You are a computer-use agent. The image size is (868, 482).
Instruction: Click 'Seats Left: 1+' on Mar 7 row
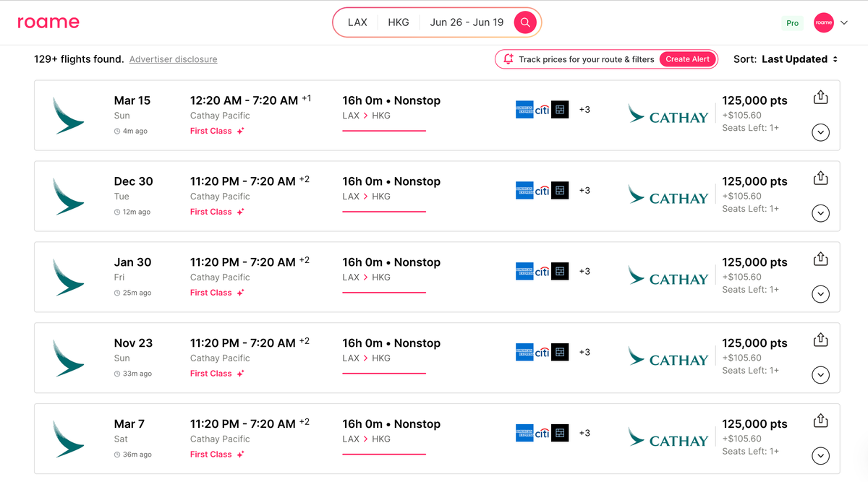(750, 451)
